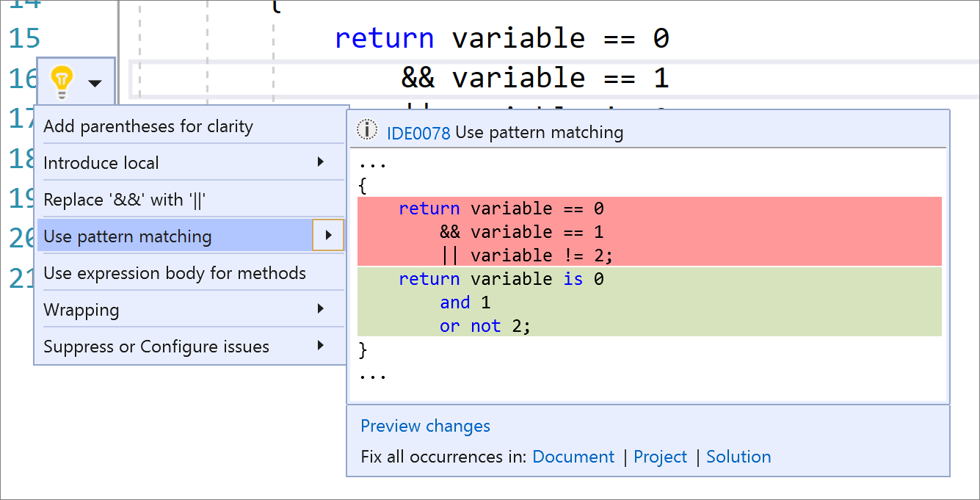
Task: Click the 'Use pattern matching' preview title
Action: pyautogui.click(x=540, y=133)
